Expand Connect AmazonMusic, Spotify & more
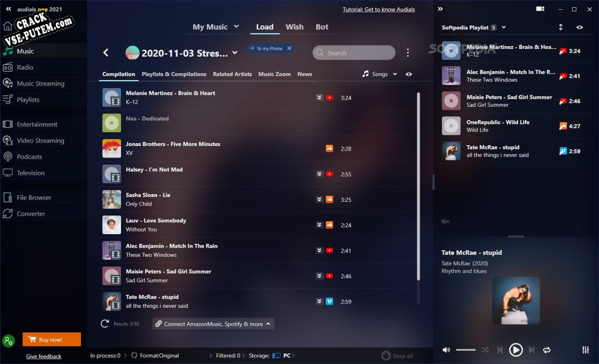 (x=268, y=324)
